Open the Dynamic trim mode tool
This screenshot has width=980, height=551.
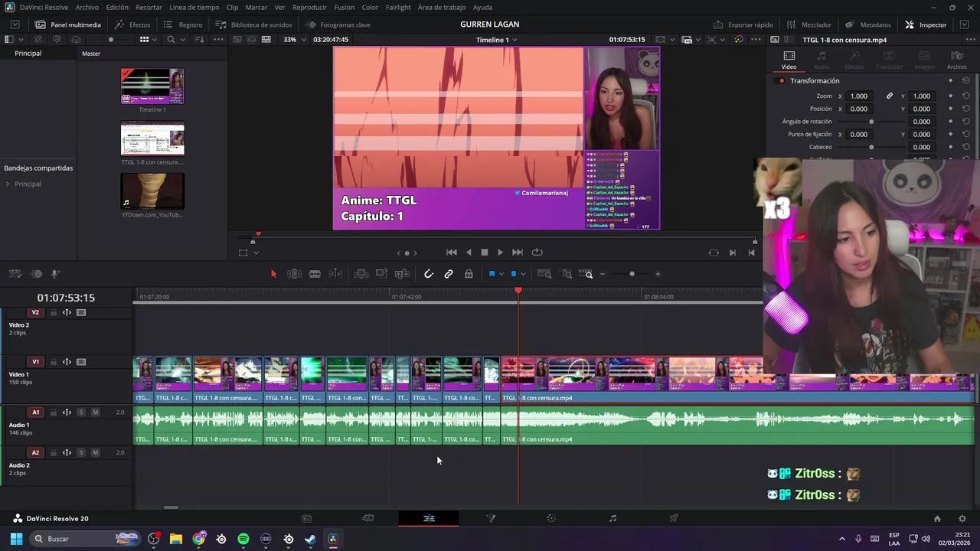click(335, 274)
